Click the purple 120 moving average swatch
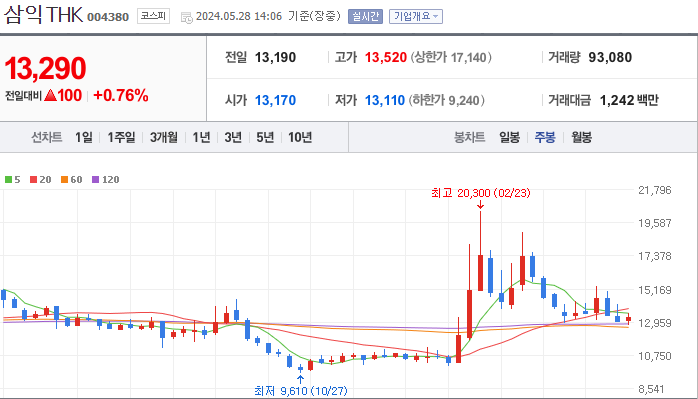This screenshot has width=698, height=399. point(96,180)
